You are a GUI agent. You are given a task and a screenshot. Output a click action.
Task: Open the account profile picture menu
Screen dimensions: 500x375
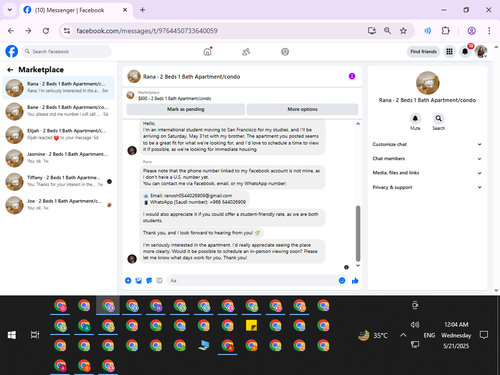[481, 51]
